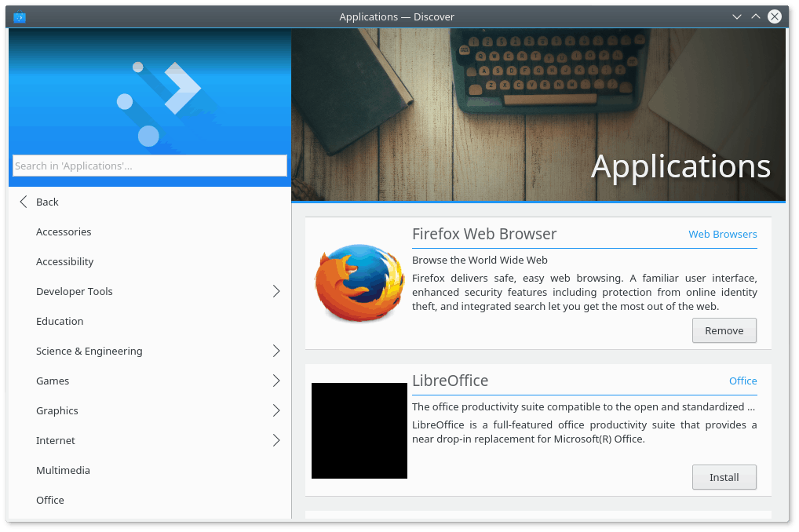
Task: Expand Science & Engineering chevron
Action: point(276,351)
